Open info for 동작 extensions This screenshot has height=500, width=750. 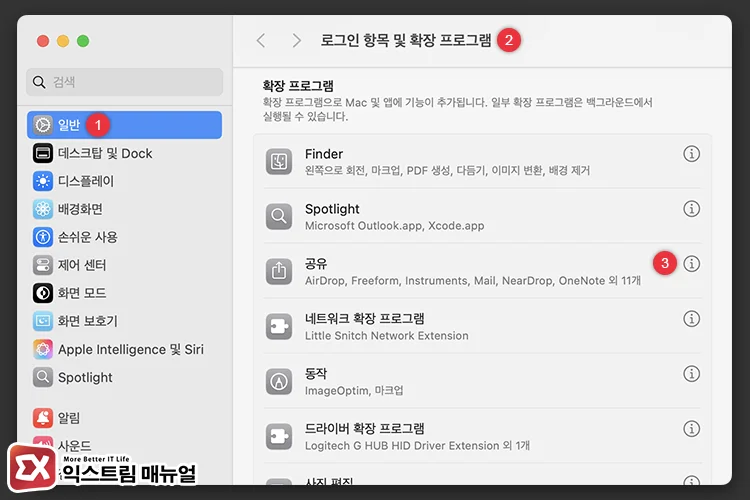point(691,374)
